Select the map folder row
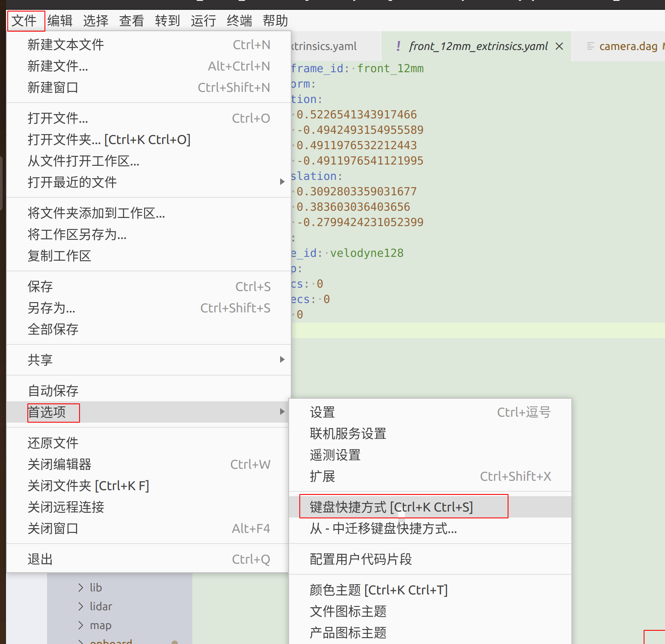The image size is (665, 644). tap(120, 625)
